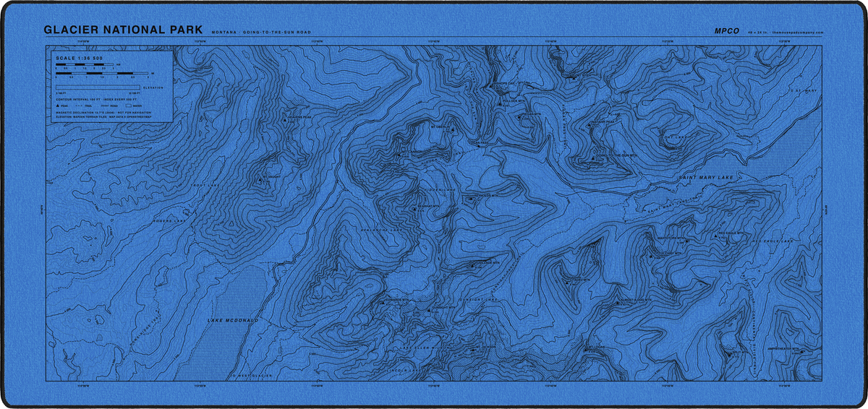Click the 'TROUT LAKE' label
The image size is (868, 409).
(205, 185)
